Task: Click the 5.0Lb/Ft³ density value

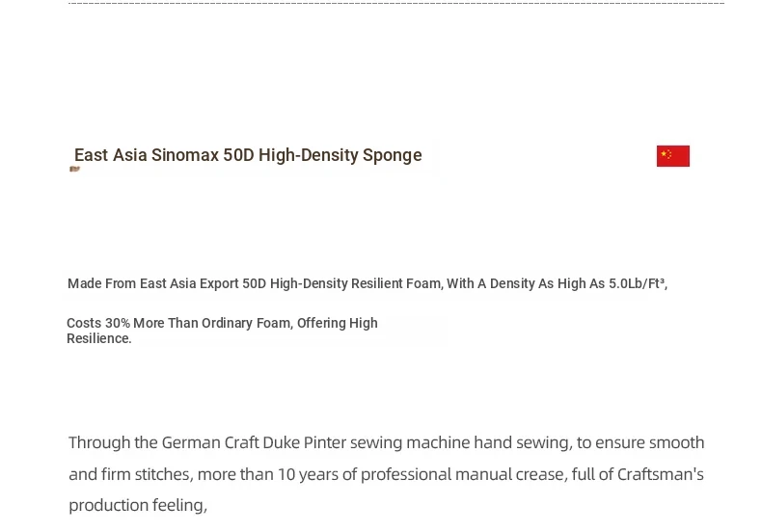Action: point(638,283)
